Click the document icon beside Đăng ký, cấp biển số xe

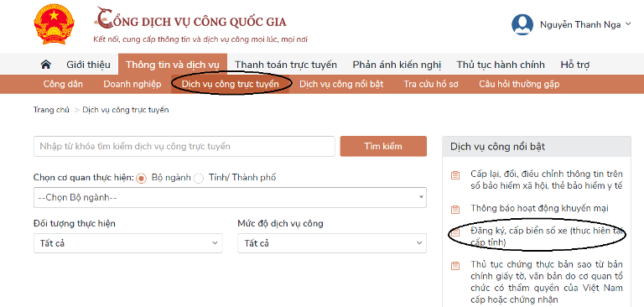(x=455, y=232)
